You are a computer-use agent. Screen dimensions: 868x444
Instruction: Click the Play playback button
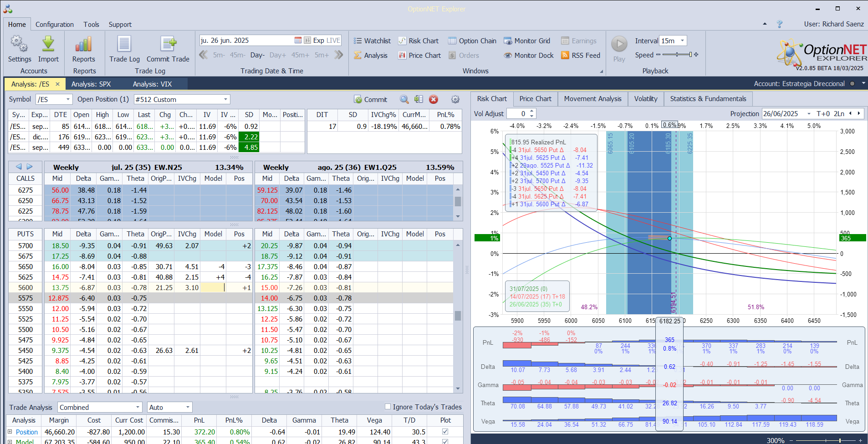tap(619, 49)
